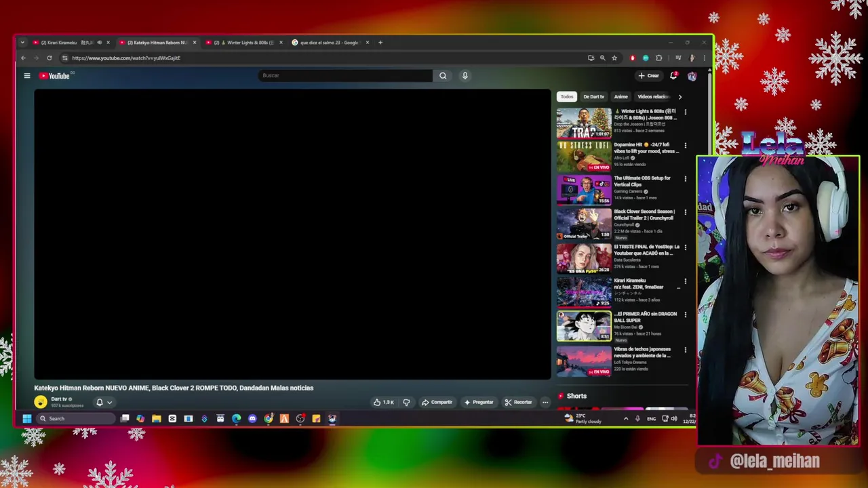The height and width of the screenshot is (488, 868).
Task: Open Winter Lights & 808s video thumbnail
Action: pyautogui.click(x=584, y=123)
